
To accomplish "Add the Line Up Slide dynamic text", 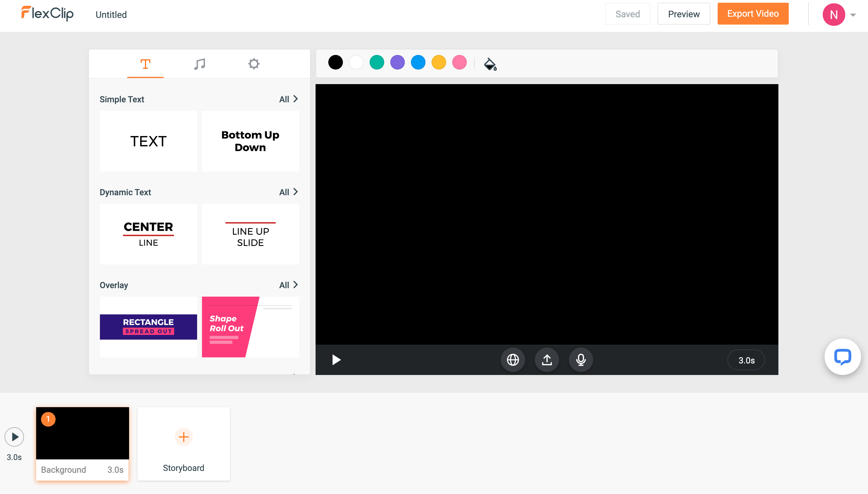I will point(251,234).
